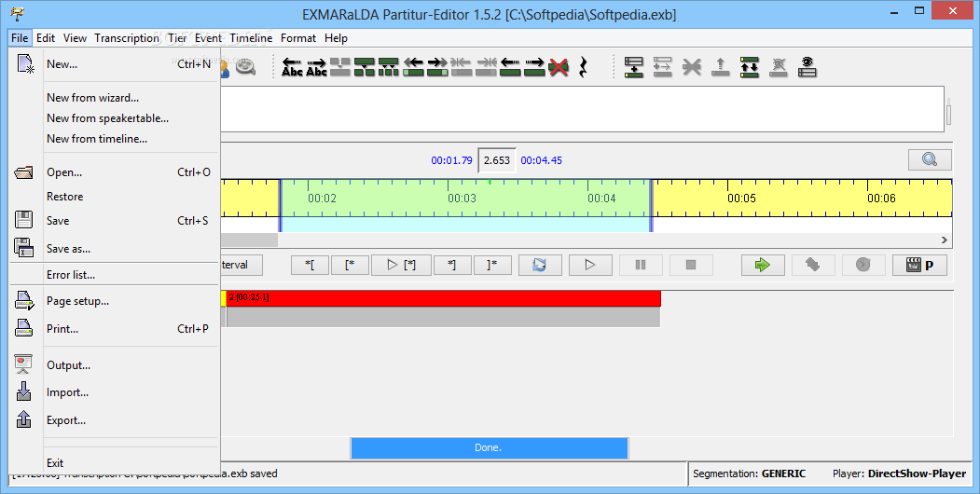Click the play selection ▷ [*] button
The height and width of the screenshot is (494, 980).
tap(401, 265)
